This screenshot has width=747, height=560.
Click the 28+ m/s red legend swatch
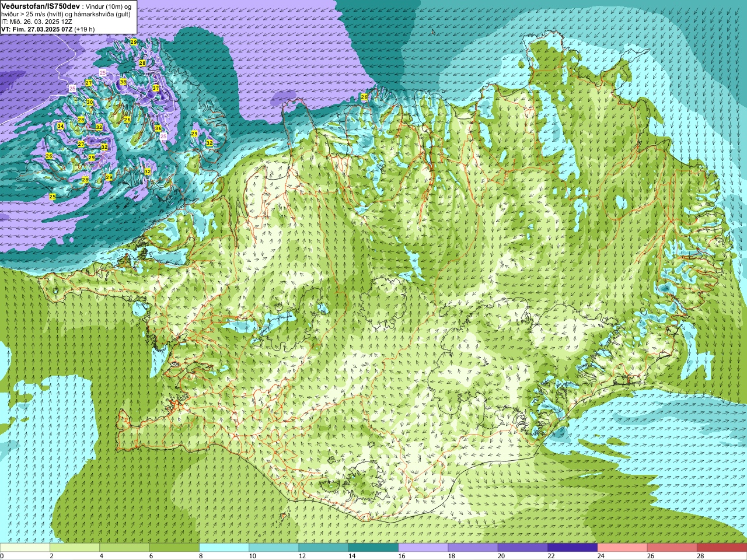coord(721,548)
